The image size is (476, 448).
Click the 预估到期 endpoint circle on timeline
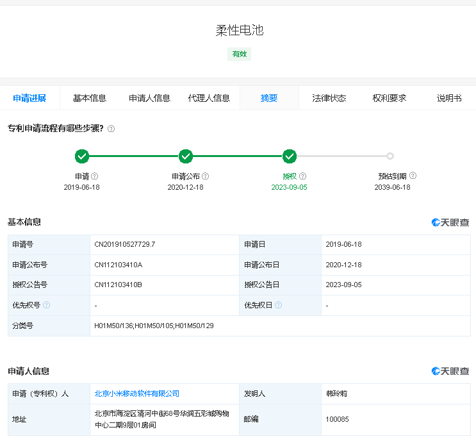tap(390, 156)
